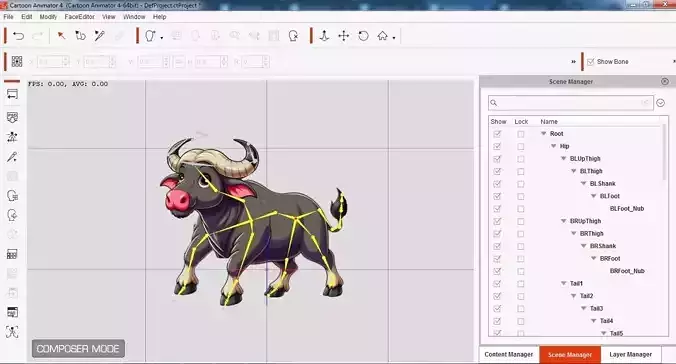Image resolution: width=676 pixels, height=364 pixels.
Task: Toggle Lock checkbox for Hip
Action: (x=521, y=147)
